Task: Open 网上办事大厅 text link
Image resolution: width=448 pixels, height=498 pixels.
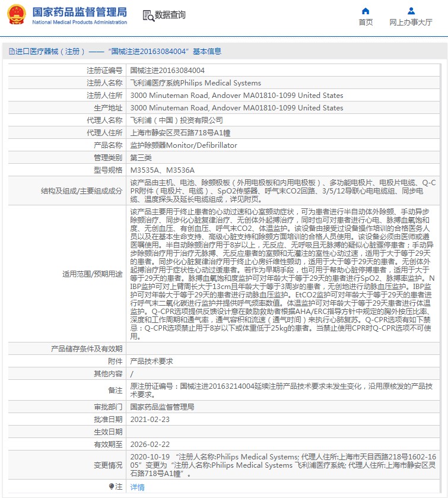Action: (411, 22)
